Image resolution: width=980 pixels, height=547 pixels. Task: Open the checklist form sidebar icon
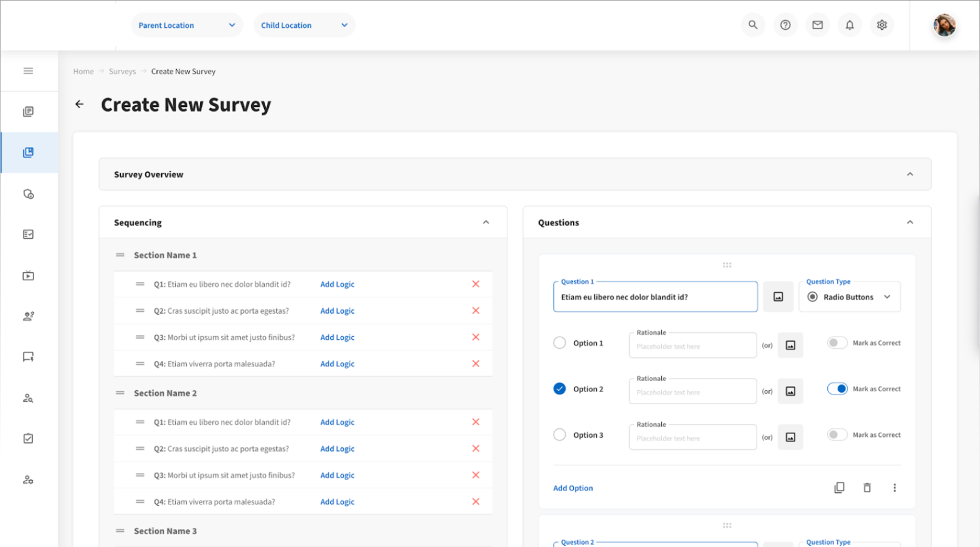[x=29, y=235]
